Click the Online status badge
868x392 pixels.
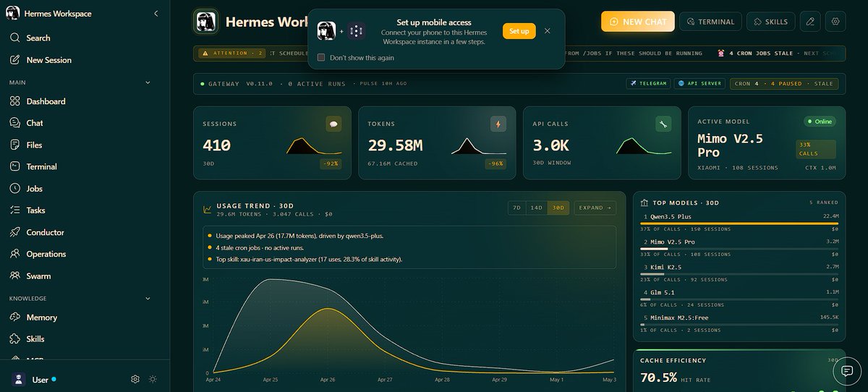(820, 122)
